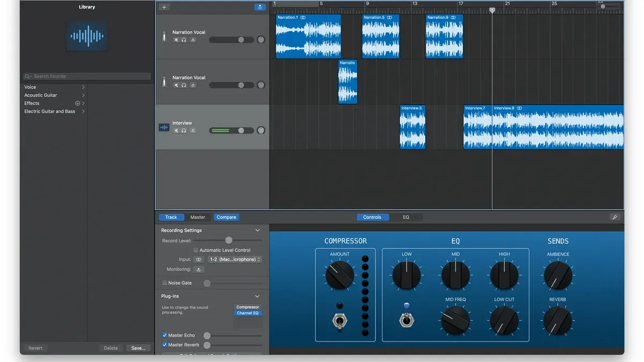Toggle the Input stereo format circles button
644x362 pixels.
199,260
